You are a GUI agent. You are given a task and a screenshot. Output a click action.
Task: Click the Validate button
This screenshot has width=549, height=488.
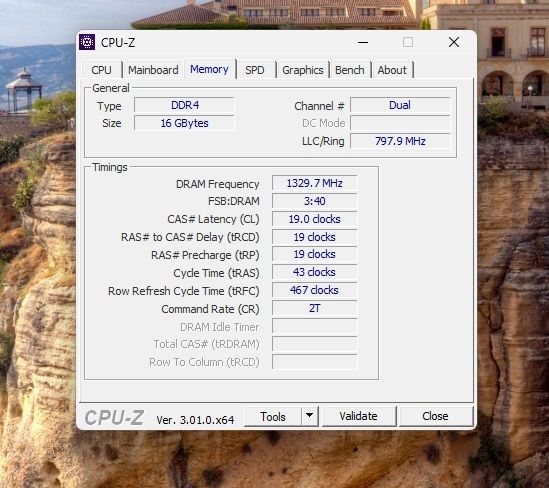tap(359, 416)
